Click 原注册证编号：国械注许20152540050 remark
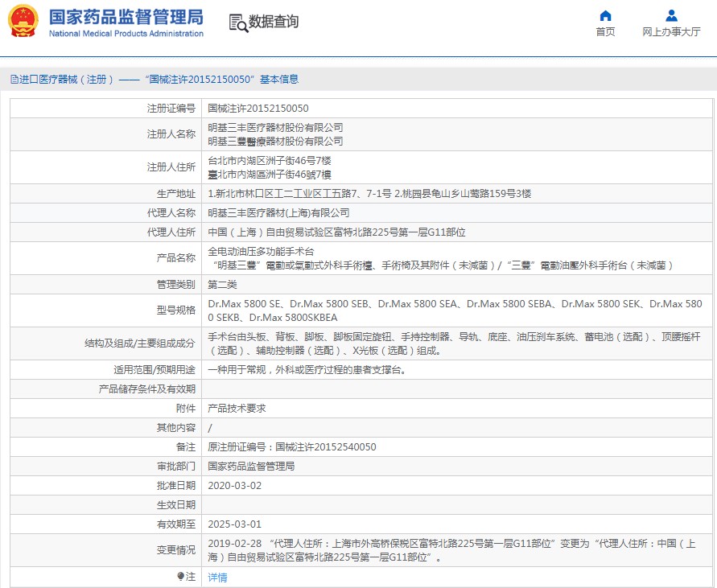Screen dimensions: 717x588 tap(292, 447)
